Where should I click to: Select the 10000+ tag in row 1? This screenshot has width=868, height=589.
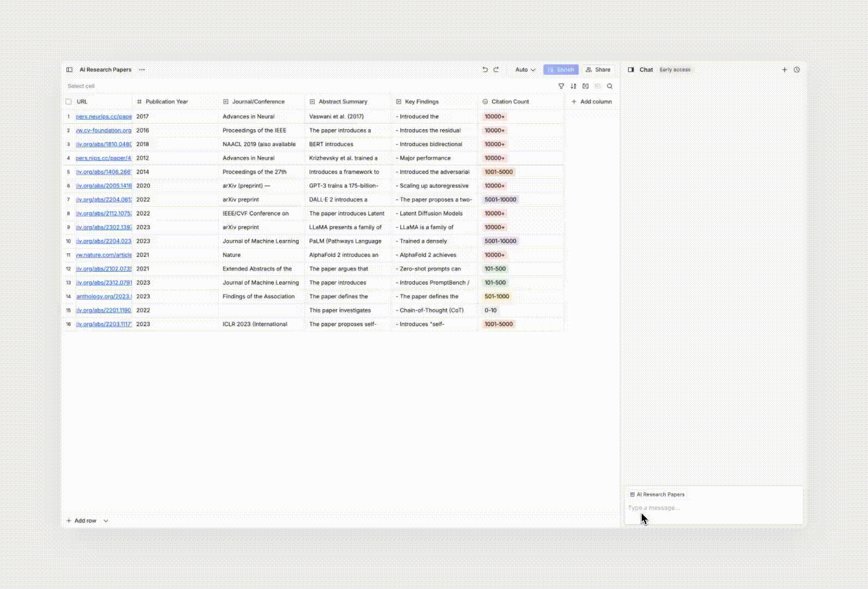coord(495,117)
